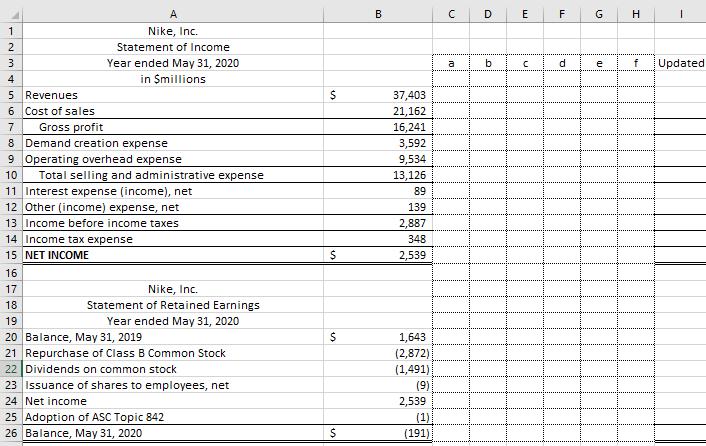Select 'Balance, May 31, 2019' cell
The width and height of the screenshot is (706, 446).
(x=173, y=337)
